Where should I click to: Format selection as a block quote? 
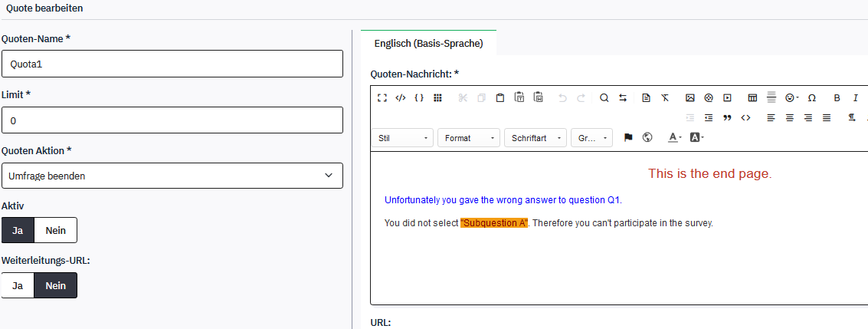[x=727, y=117]
